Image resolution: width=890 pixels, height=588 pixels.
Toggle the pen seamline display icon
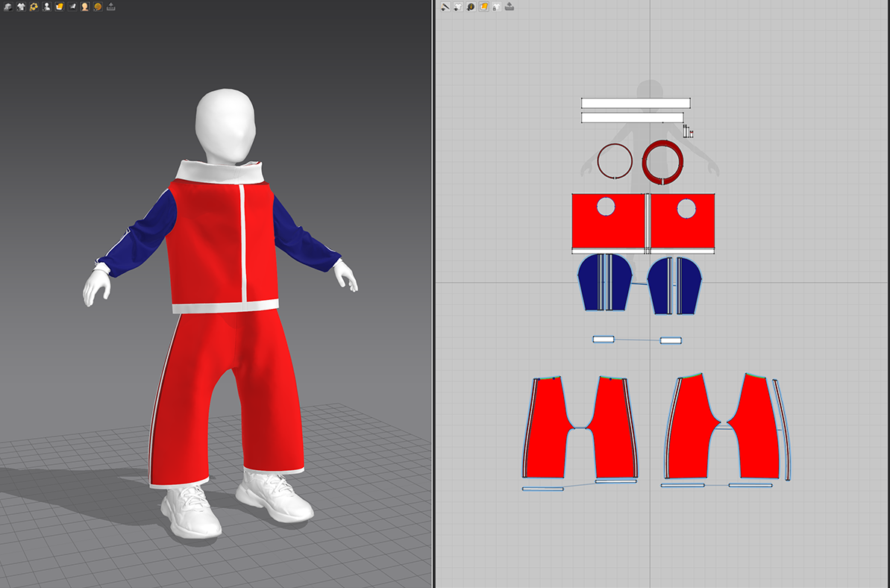[445, 7]
